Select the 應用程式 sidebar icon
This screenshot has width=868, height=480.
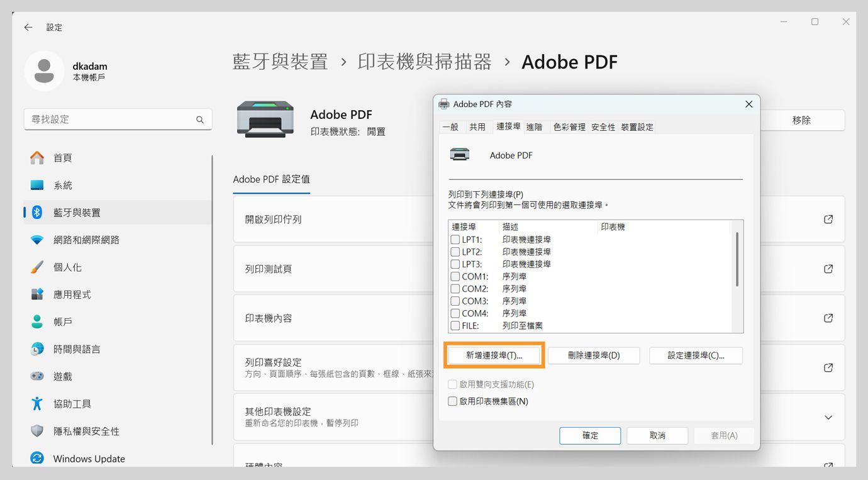point(38,294)
